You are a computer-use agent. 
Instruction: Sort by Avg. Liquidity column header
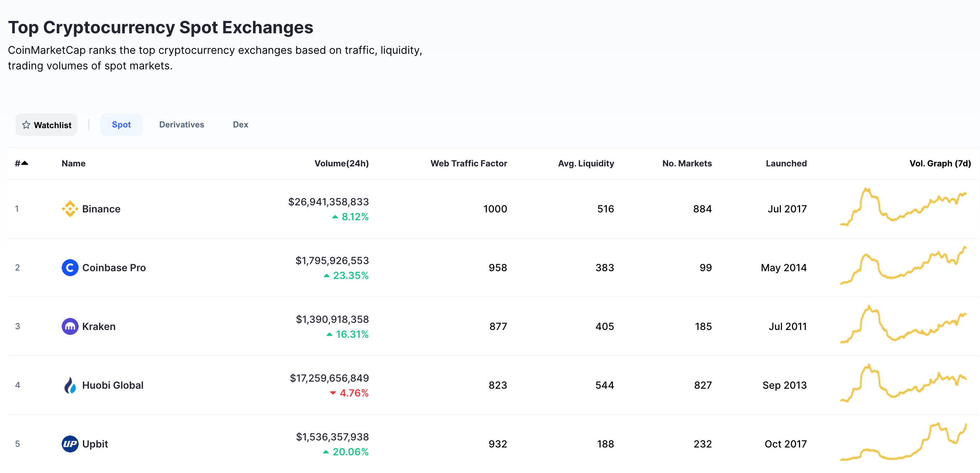click(586, 164)
